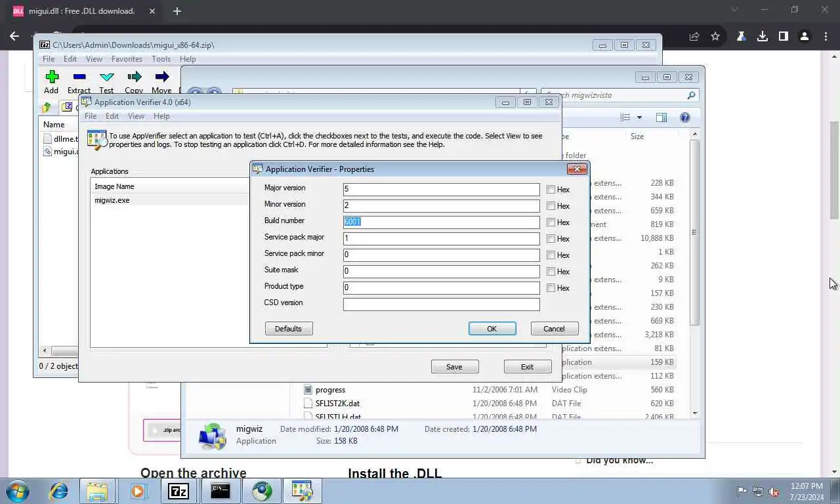Click the Move icon in 7-Zip toolbar
The image size is (840, 504).
point(162,77)
